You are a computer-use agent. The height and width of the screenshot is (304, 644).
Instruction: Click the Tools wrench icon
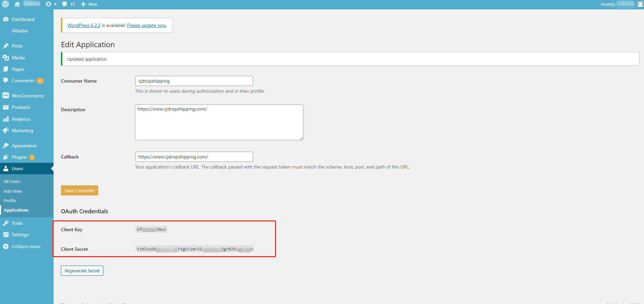tap(6, 223)
